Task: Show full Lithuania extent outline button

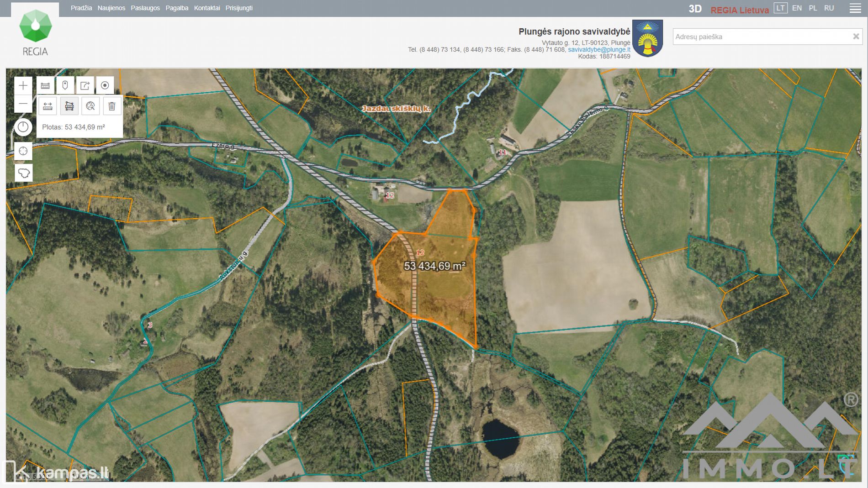Action: point(23,173)
